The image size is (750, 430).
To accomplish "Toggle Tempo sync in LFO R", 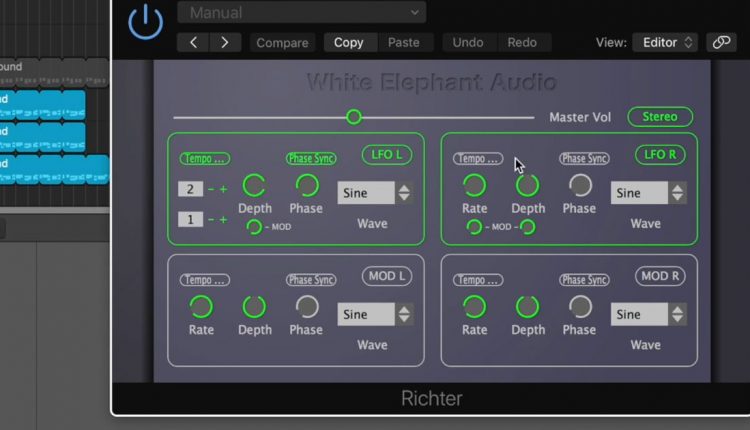I will pos(478,158).
